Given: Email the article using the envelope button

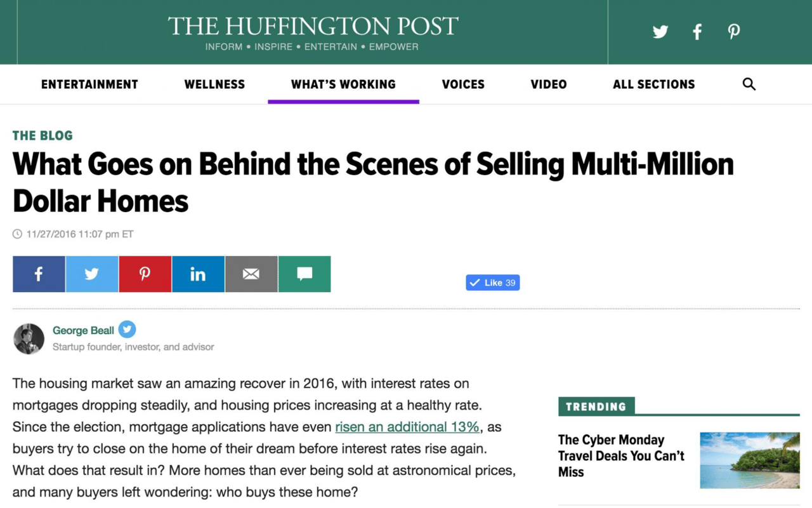Looking at the screenshot, I should tap(251, 274).
